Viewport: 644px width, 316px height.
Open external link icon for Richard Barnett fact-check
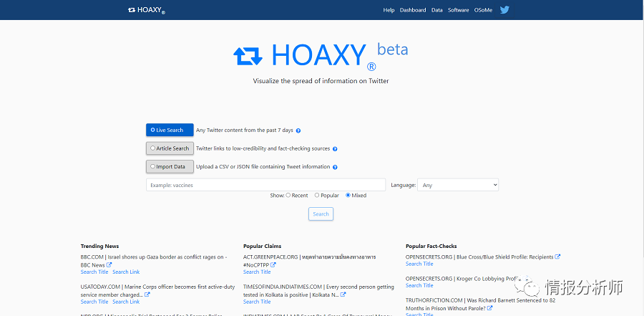pos(489,308)
